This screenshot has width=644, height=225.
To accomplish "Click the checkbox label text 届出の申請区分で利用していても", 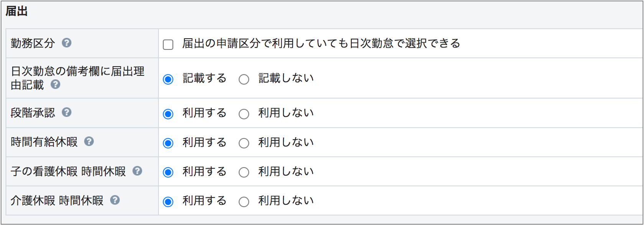I will pyautogui.click(x=266, y=43).
